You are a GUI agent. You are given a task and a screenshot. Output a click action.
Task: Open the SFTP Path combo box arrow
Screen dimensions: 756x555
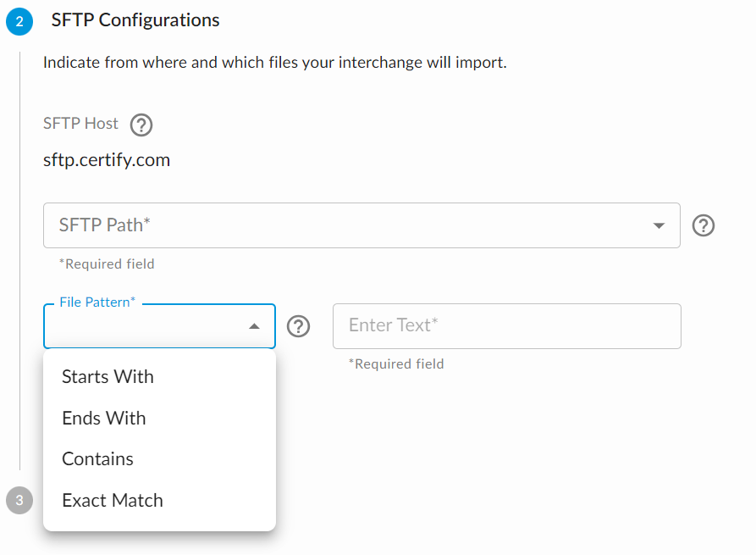[x=659, y=225]
